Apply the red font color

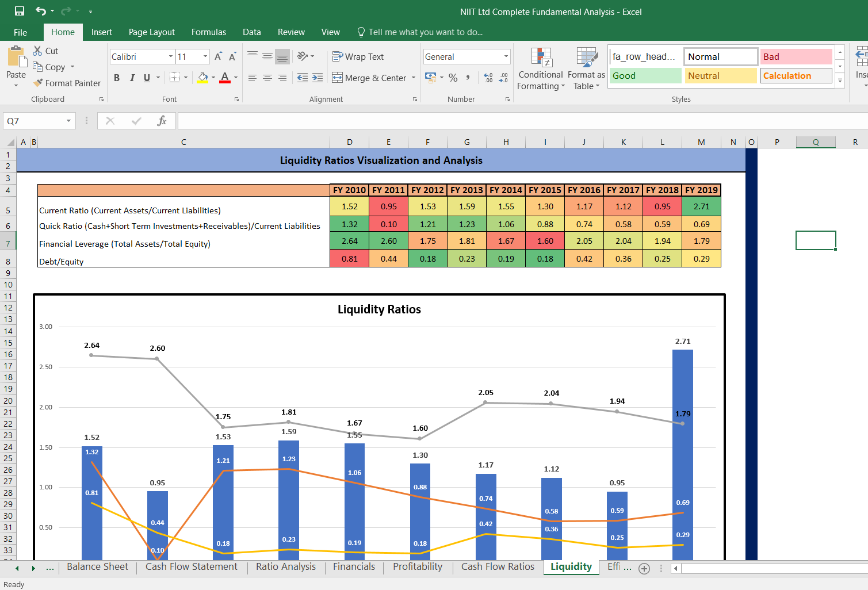tap(225, 78)
